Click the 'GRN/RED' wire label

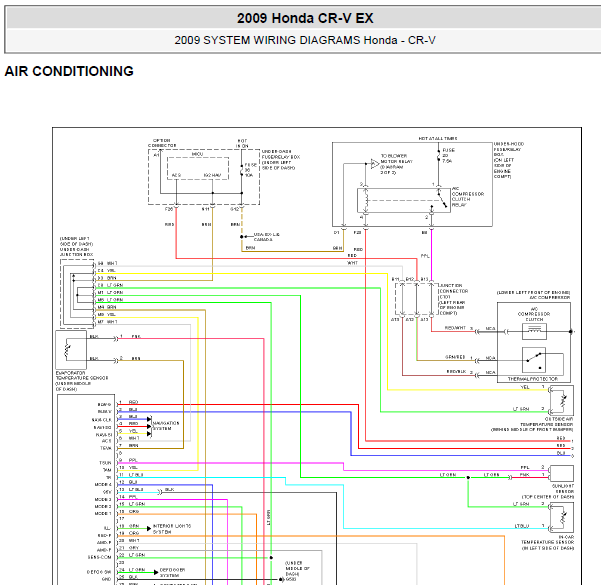coord(455,357)
